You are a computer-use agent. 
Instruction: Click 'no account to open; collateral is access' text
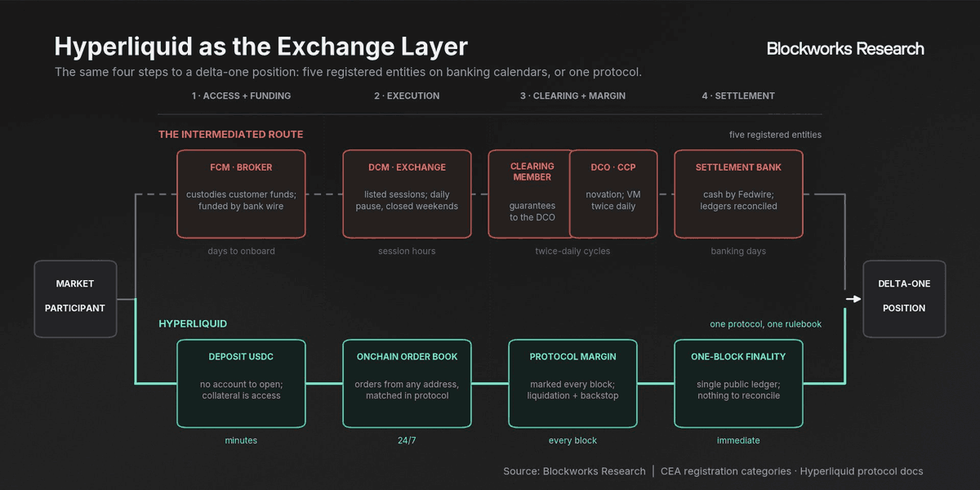(241, 390)
